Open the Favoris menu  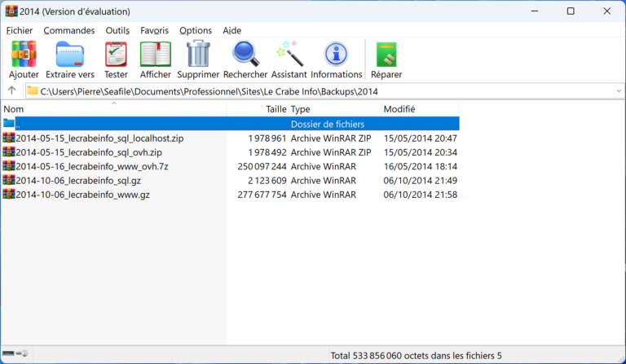pyautogui.click(x=154, y=30)
